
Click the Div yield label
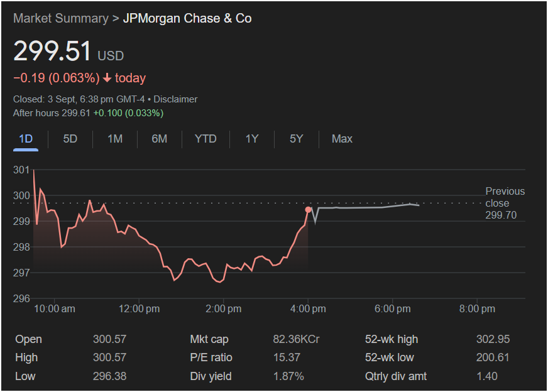211,376
